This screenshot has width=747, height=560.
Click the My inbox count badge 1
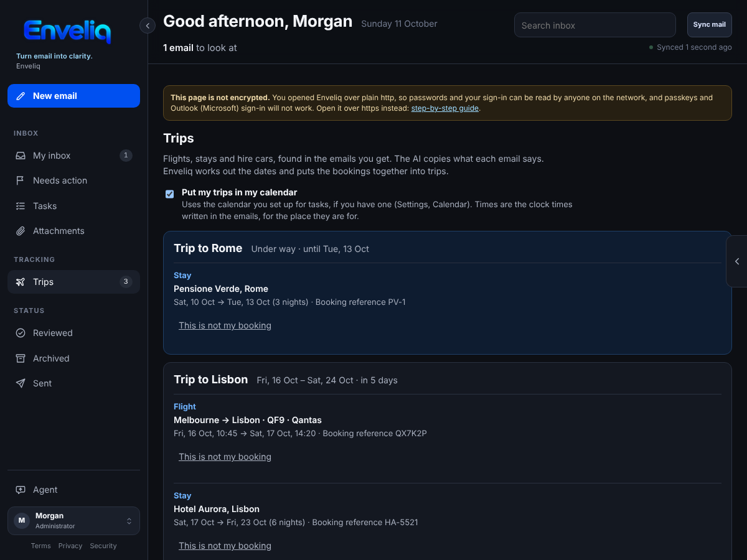pos(126,156)
